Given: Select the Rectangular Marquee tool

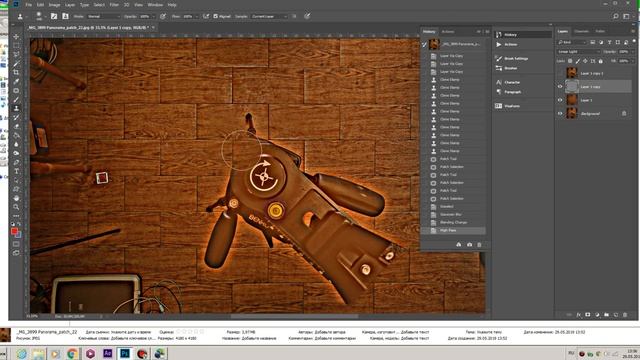Looking at the screenshot, I should point(16,45).
